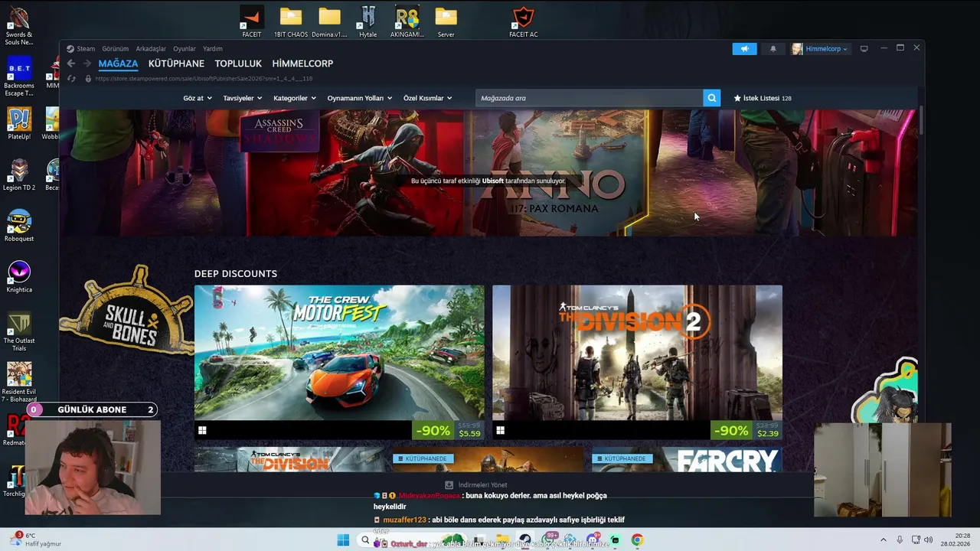Open İndirmeleri Yönet downloads bar
This screenshot has height=551, width=980.
point(476,484)
